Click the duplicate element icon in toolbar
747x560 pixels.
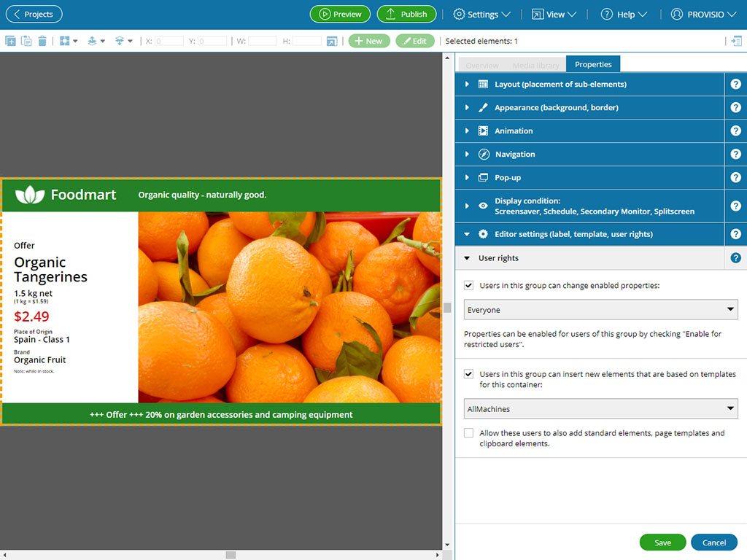click(x=10, y=42)
